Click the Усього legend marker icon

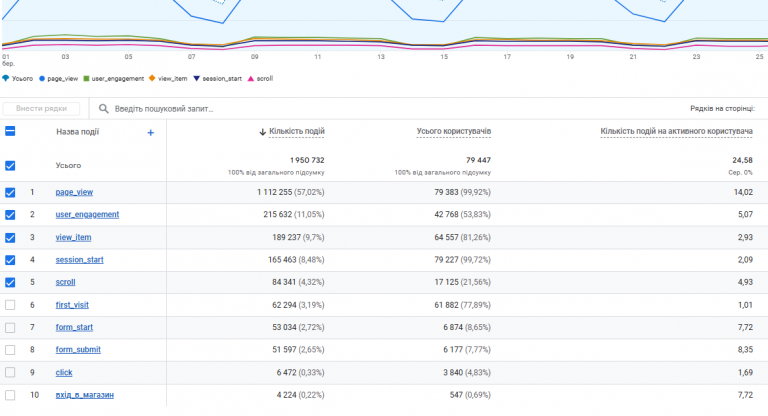coord(5,78)
